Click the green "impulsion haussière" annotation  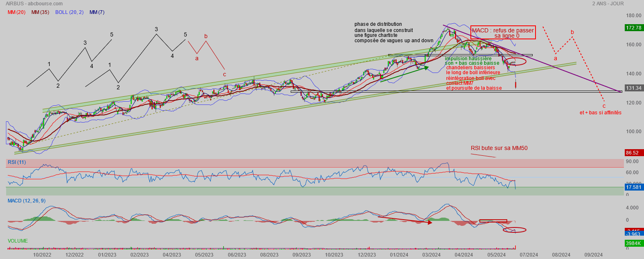[x=468, y=59]
